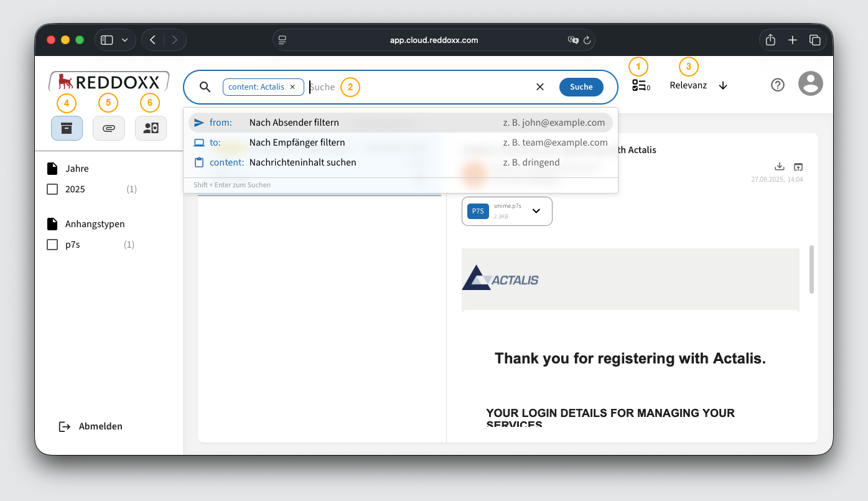Toggle sort direction arrow next to Relevanz
The width and height of the screenshot is (868, 501).
click(x=722, y=86)
